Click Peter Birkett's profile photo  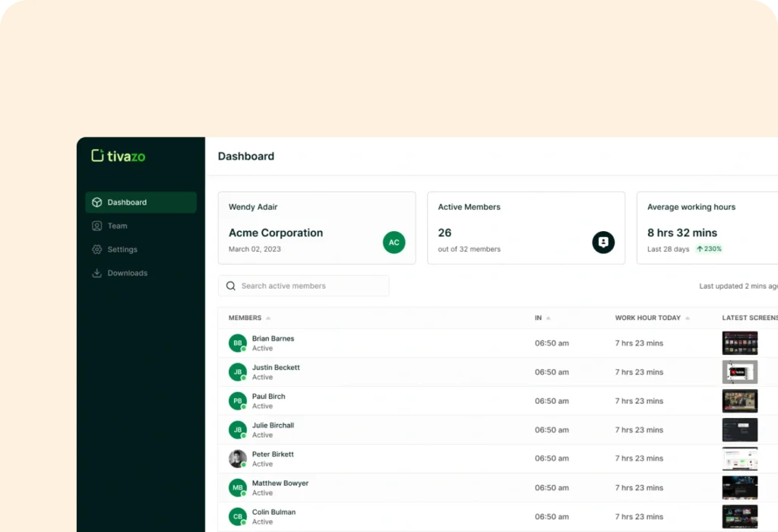tap(238, 459)
